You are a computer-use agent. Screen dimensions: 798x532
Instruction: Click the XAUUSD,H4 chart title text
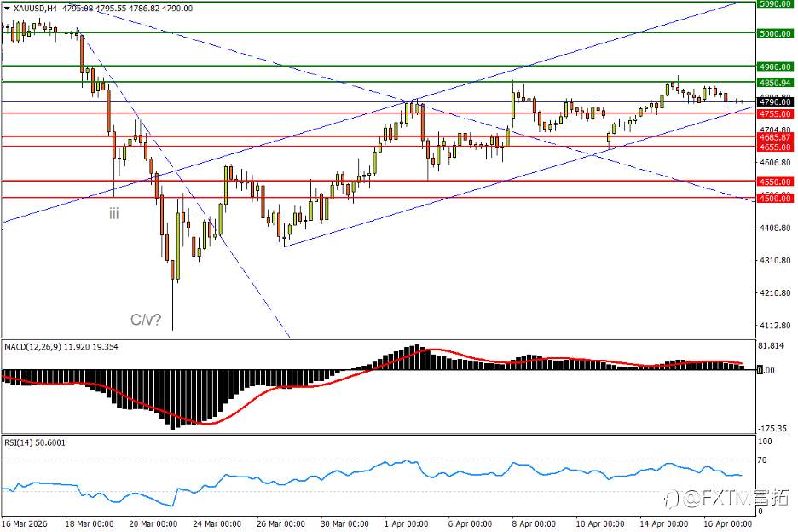point(36,9)
